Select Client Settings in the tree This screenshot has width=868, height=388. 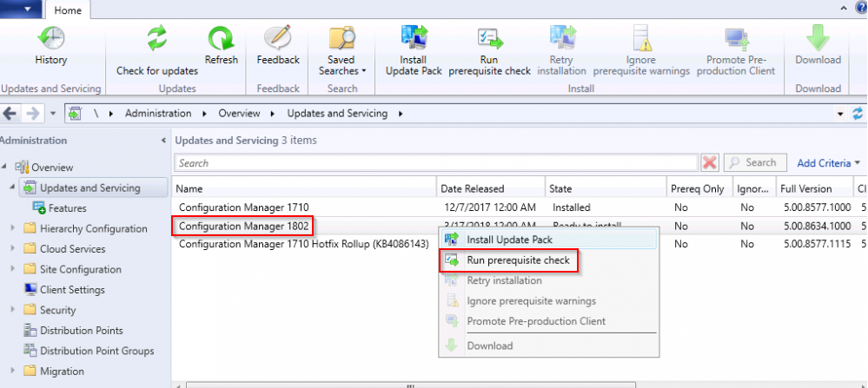72,290
